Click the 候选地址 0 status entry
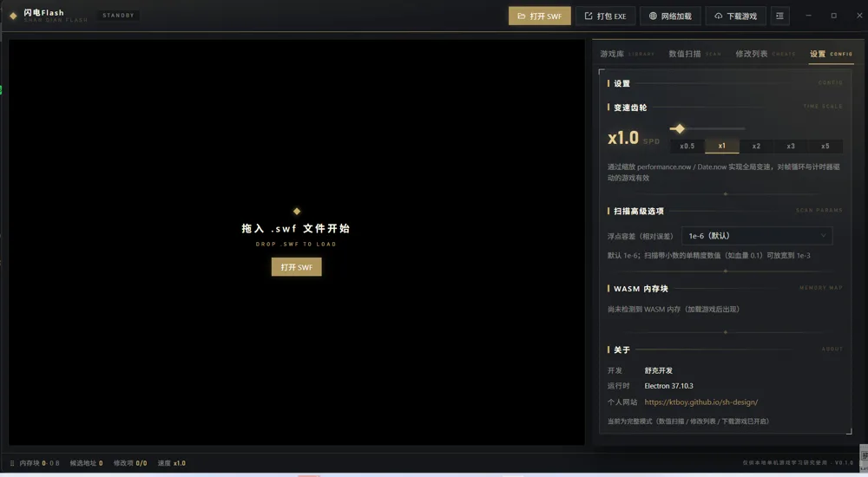 pos(86,463)
